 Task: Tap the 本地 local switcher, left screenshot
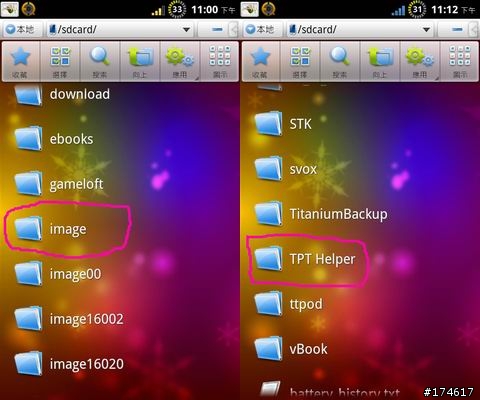[x=22, y=30]
